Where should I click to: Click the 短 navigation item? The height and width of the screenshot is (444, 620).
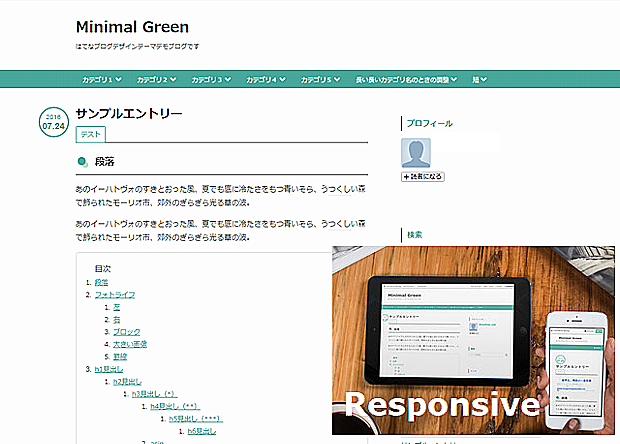click(x=479, y=79)
